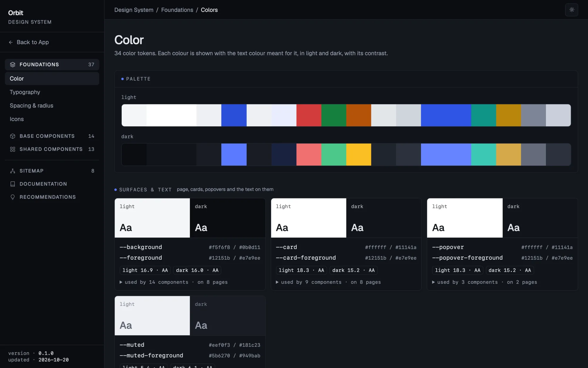Toggle the light/dark theme sun icon
588x368 pixels.
[x=572, y=10]
